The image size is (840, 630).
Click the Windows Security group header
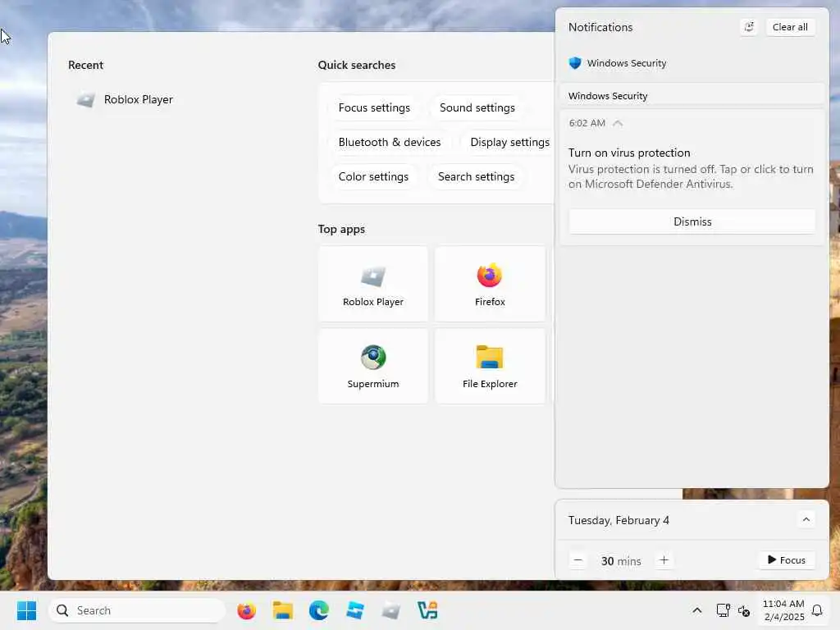(x=692, y=95)
